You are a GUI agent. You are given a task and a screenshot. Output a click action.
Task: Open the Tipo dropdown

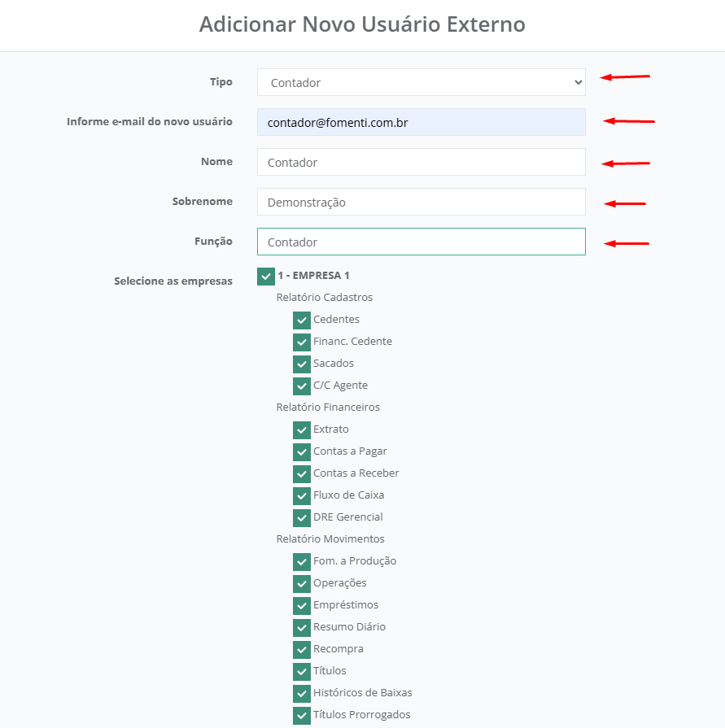pos(421,82)
